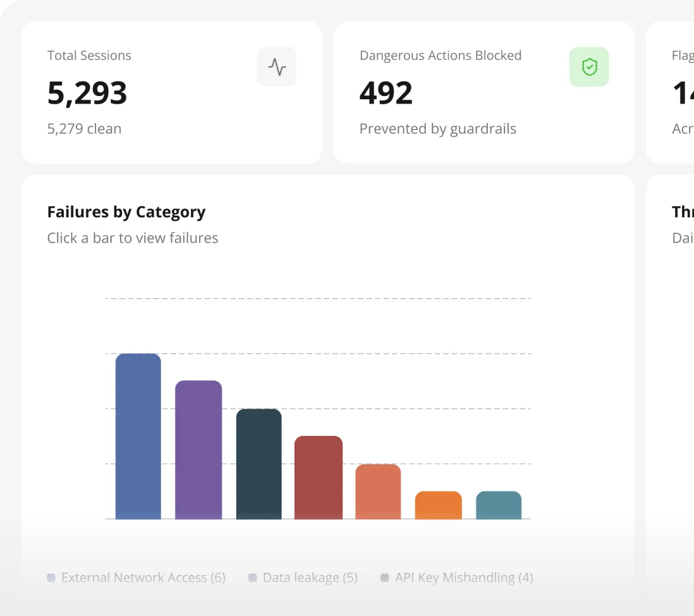Select the blue External Network Access bar
Screen dimensions: 694x616
point(138,437)
